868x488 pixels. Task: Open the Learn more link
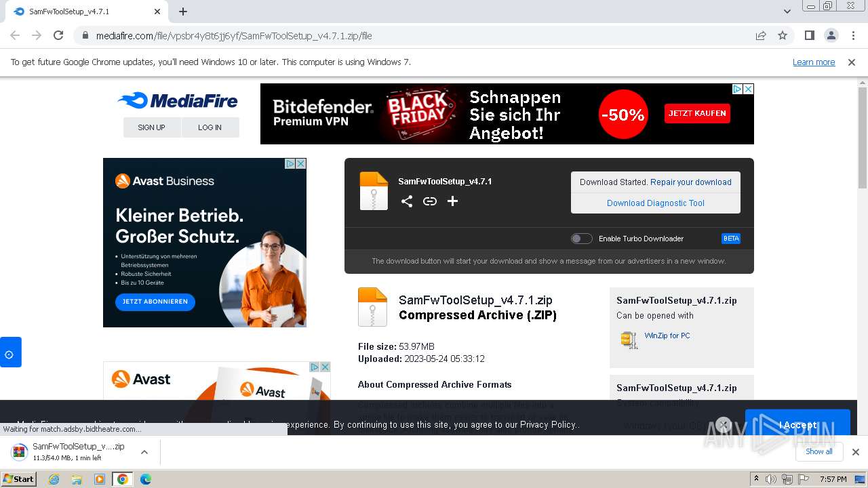click(x=814, y=62)
